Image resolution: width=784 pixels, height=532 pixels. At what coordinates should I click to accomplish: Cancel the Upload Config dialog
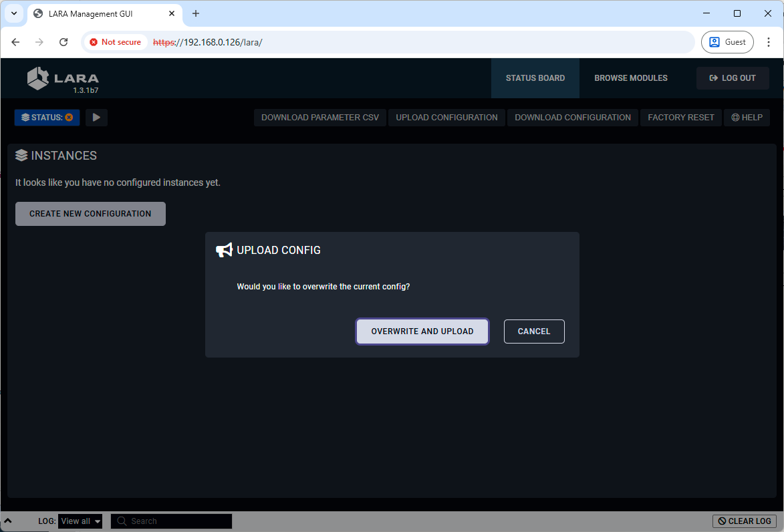tap(534, 331)
